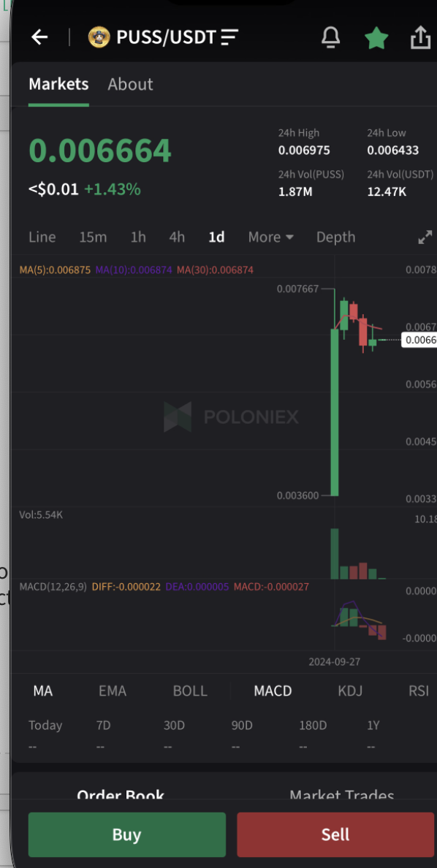Tap the share icon
437x868 pixels.
click(420, 38)
